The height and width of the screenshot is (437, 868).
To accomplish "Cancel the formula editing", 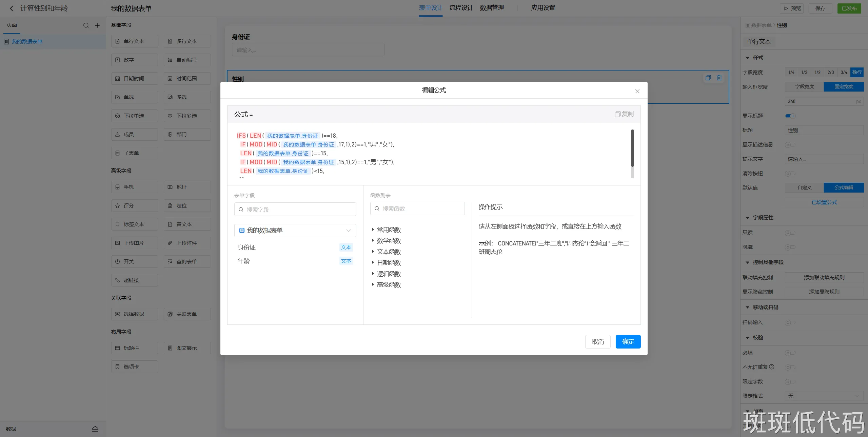I will pos(597,341).
